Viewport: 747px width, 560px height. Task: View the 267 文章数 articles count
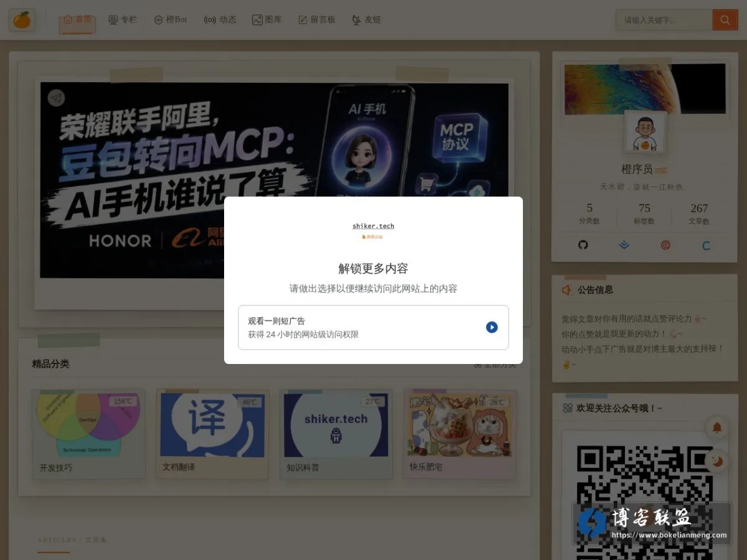(x=699, y=213)
